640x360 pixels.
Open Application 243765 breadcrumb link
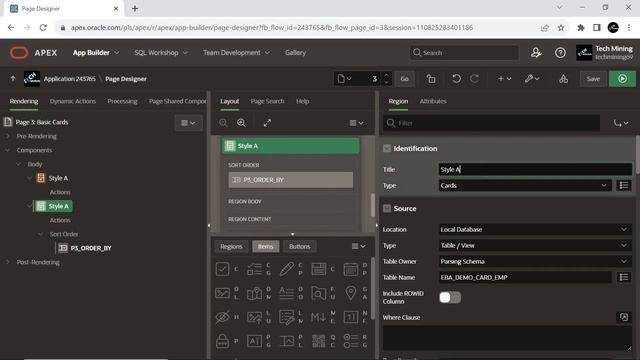(x=69, y=79)
